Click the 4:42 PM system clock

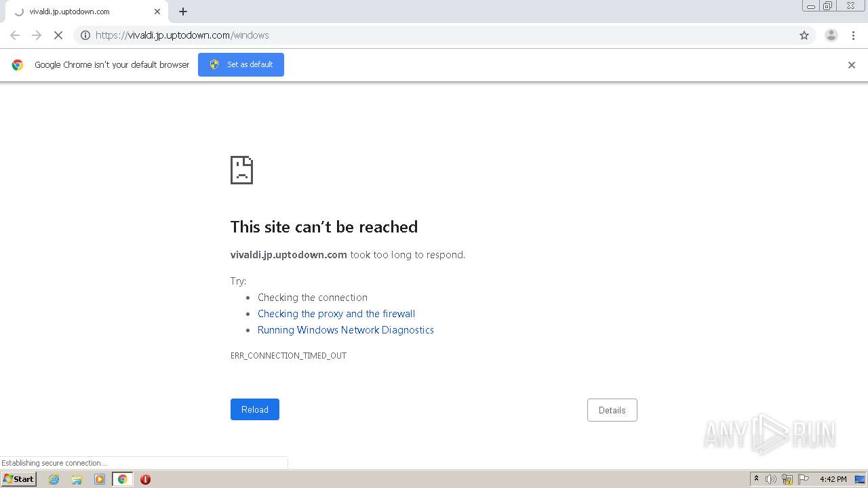[x=833, y=479]
